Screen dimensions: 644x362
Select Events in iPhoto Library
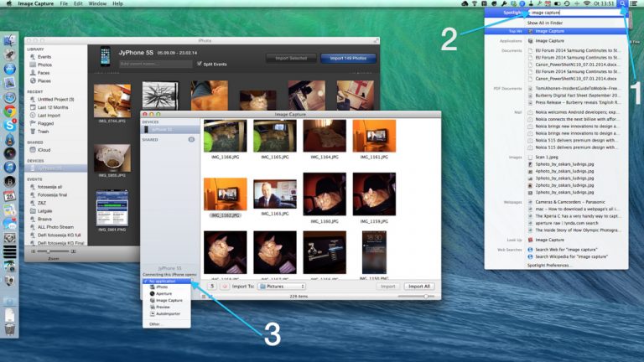point(44,57)
